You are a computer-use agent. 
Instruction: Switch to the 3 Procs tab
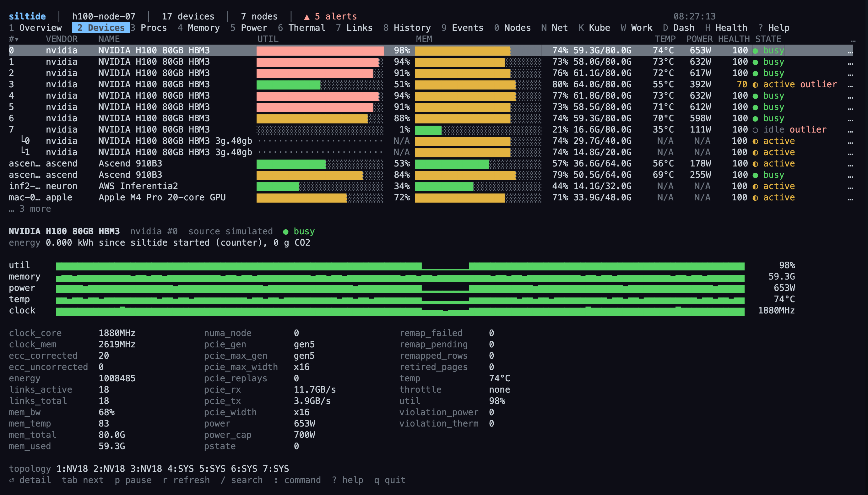[149, 28]
